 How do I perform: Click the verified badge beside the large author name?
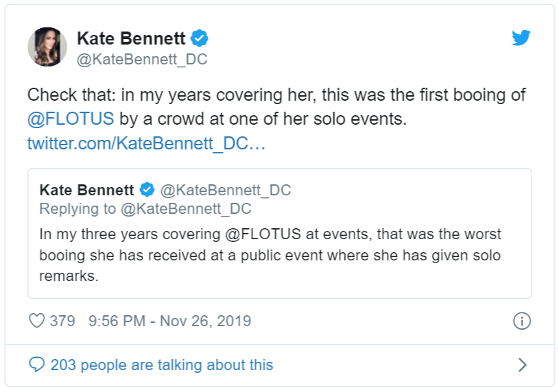[200, 38]
